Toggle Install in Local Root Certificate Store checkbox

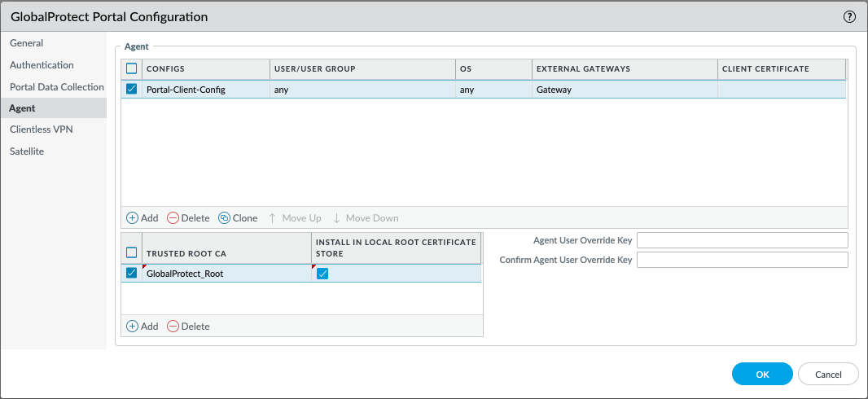[322, 274]
